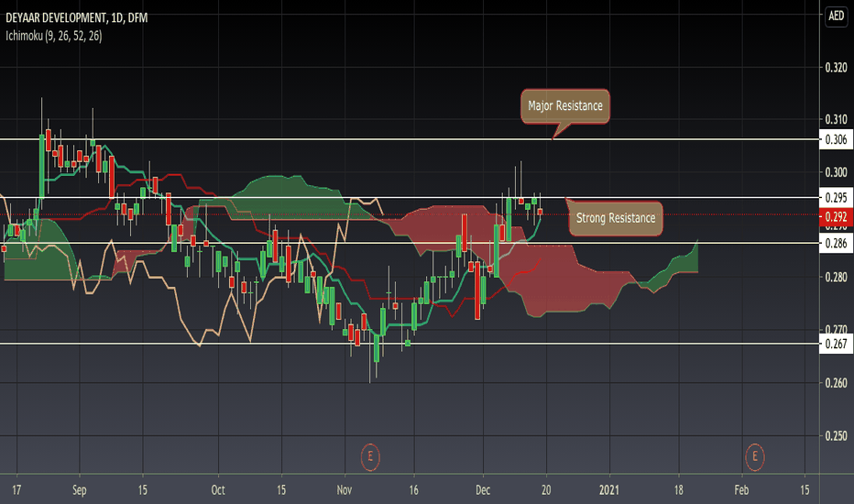Click the 0.267 horizontal line price label

(x=836, y=344)
